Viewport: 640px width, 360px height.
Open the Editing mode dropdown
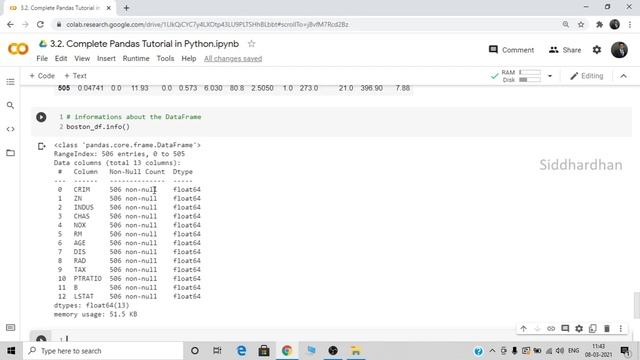coord(587,76)
